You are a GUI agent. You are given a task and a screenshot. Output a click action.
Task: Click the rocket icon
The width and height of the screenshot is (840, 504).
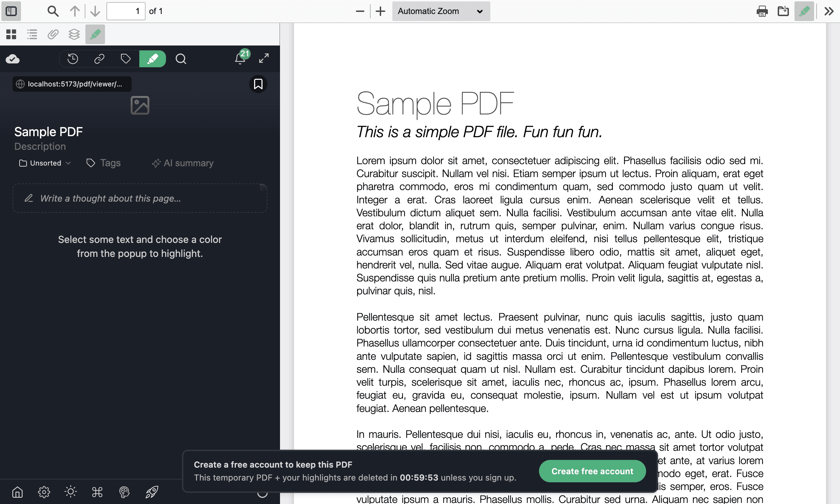point(152,492)
